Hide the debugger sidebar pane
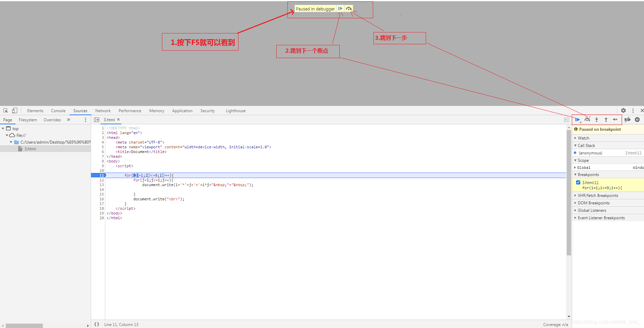Viewport: 644px width, 328px height. click(x=566, y=120)
